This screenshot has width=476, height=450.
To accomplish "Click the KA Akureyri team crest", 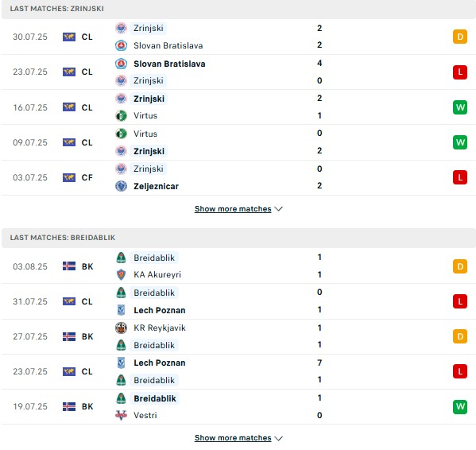I will pyautogui.click(x=121, y=274).
